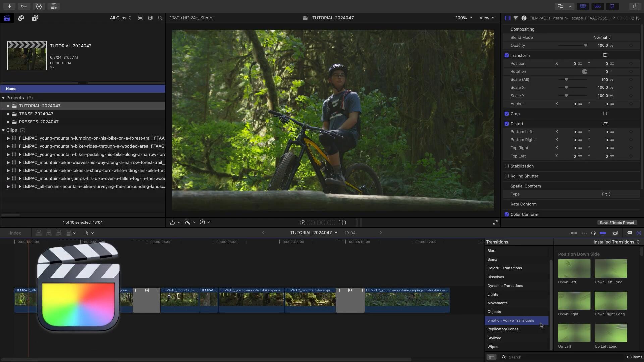Enable the Stabilization checkbox
The height and width of the screenshot is (362, 644).
pos(507,166)
